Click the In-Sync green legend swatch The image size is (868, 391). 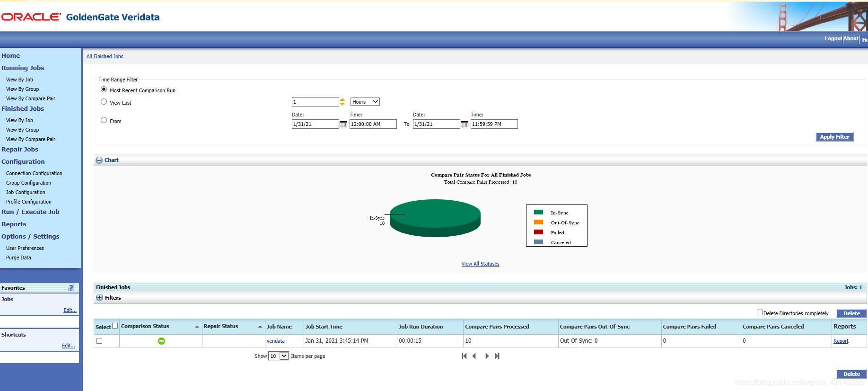(x=538, y=212)
